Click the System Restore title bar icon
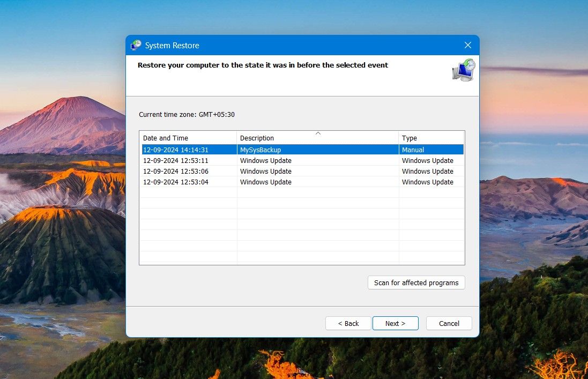 (136, 46)
